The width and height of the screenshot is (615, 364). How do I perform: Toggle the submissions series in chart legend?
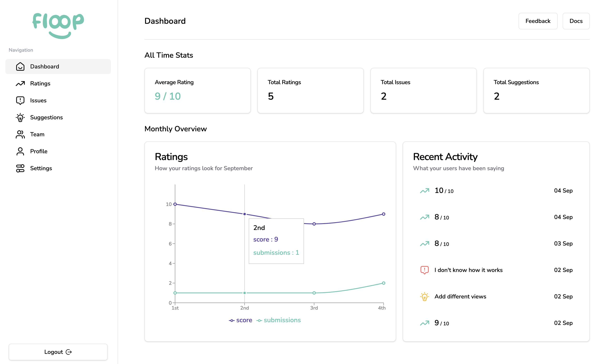click(x=279, y=320)
